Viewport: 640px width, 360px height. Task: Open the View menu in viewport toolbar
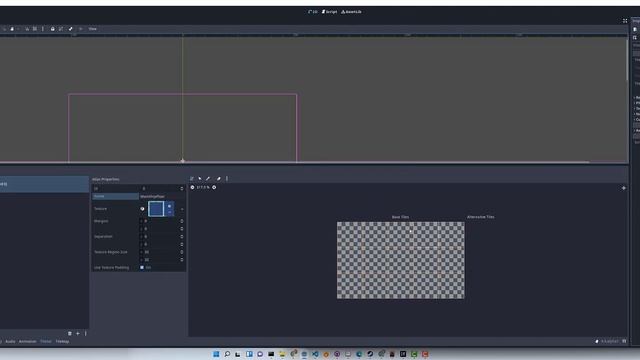click(x=93, y=29)
